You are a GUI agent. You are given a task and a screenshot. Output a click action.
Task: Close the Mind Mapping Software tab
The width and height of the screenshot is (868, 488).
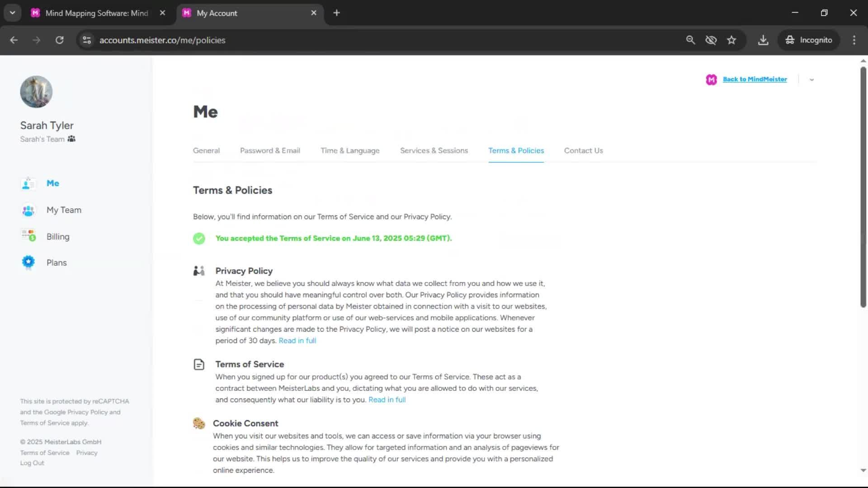(x=162, y=13)
